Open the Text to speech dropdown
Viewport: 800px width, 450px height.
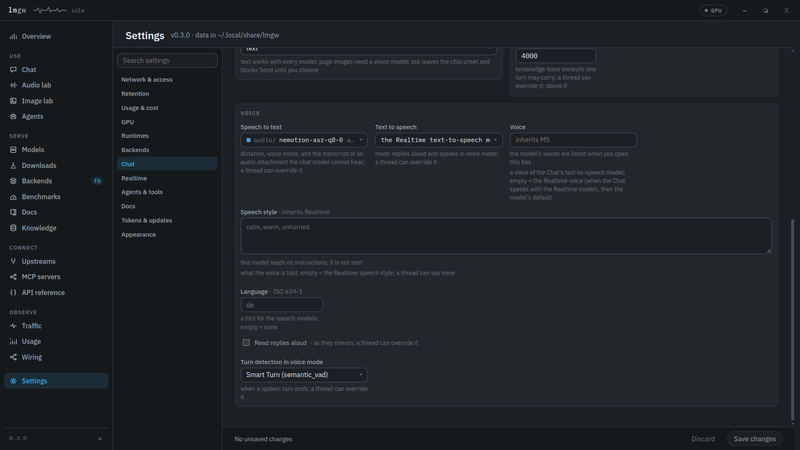[x=439, y=140]
